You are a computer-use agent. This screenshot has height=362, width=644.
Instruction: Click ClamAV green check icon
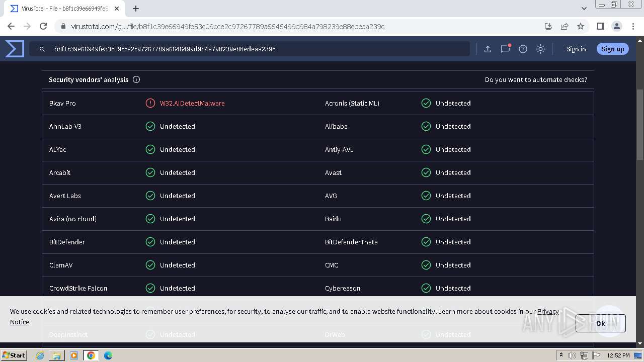point(150,265)
